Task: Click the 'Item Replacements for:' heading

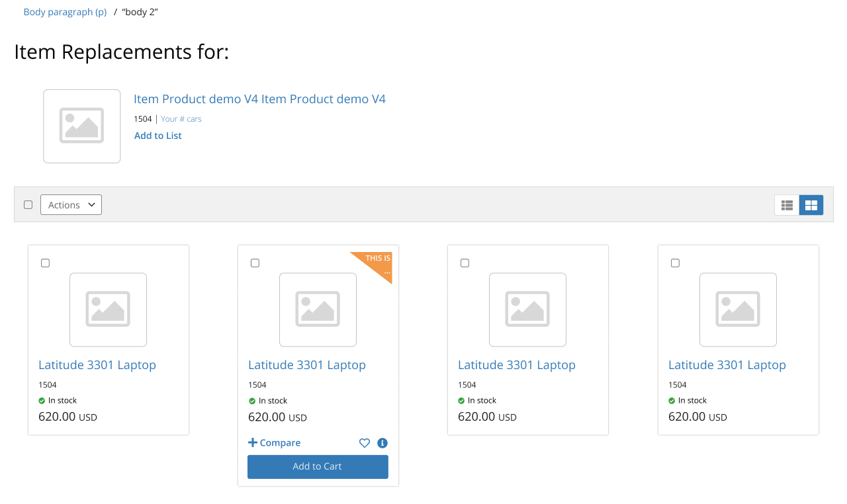Action: (x=122, y=52)
